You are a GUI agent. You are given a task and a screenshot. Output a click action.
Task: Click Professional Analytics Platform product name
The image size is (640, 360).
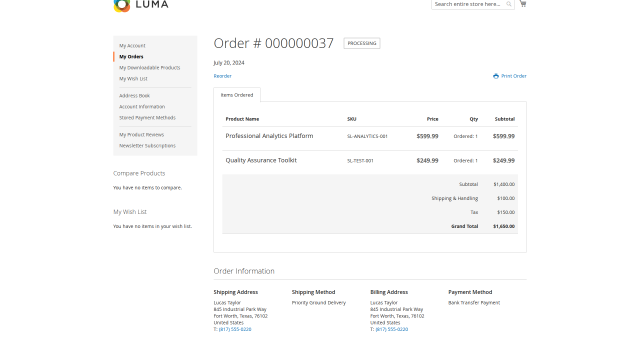click(x=269, y=136)
